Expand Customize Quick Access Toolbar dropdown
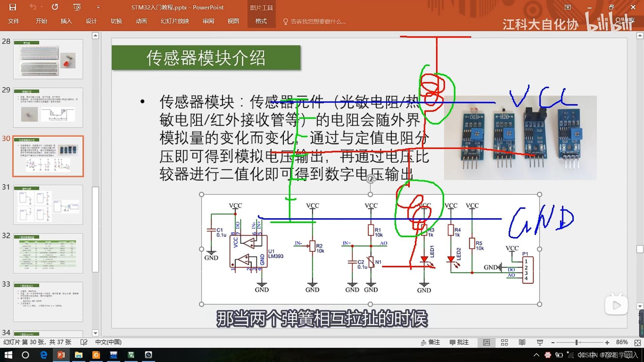The image size is (644, 362). tap(98, 7)
